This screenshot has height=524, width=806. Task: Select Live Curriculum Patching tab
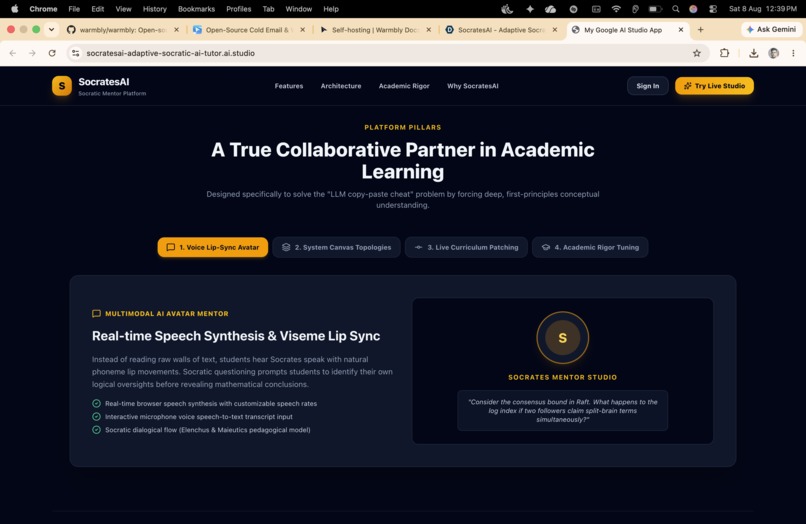[466, 247]
